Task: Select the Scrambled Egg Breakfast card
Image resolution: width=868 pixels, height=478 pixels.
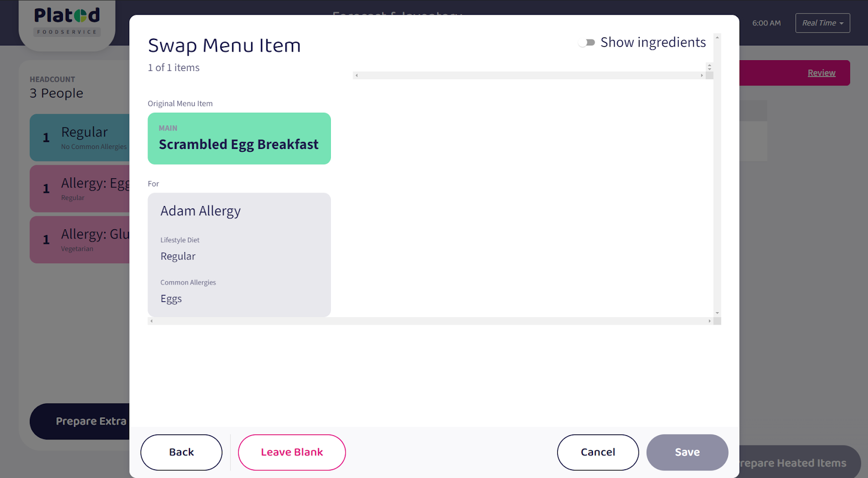Action: pyautogui.click(x=239, y=139)
